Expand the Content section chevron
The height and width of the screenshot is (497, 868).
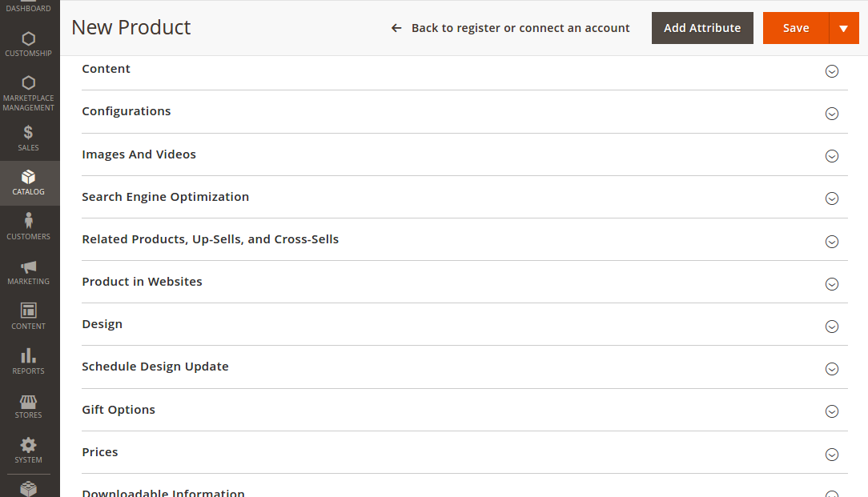pos(831,71)
